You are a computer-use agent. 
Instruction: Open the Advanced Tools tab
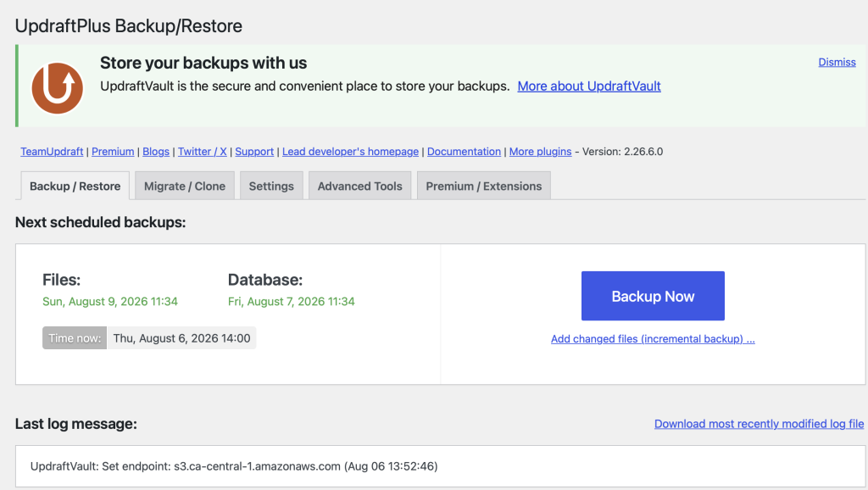pos(359,186)
